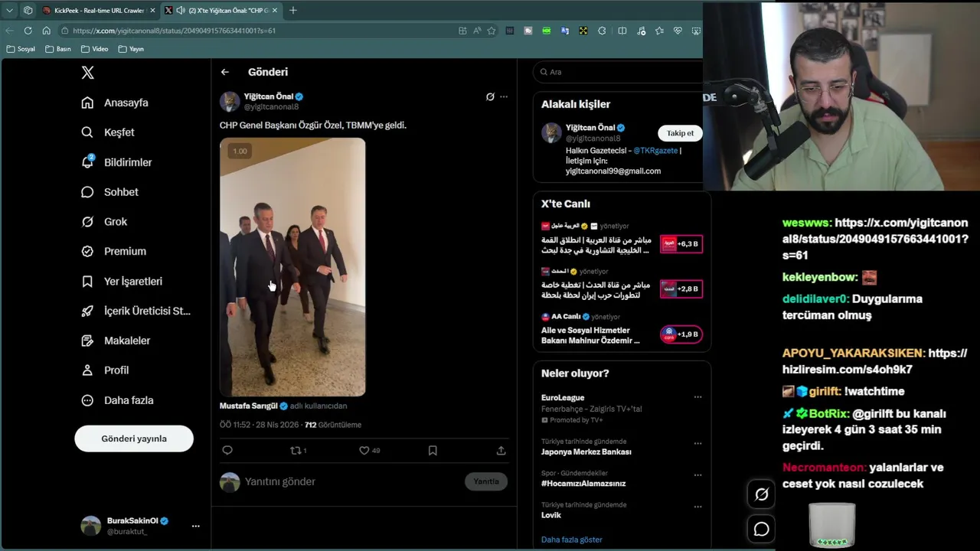980x551 pixels.
Task: Open Japonya Merkez Bankası trend options
Action: click(x=697, y=443)
